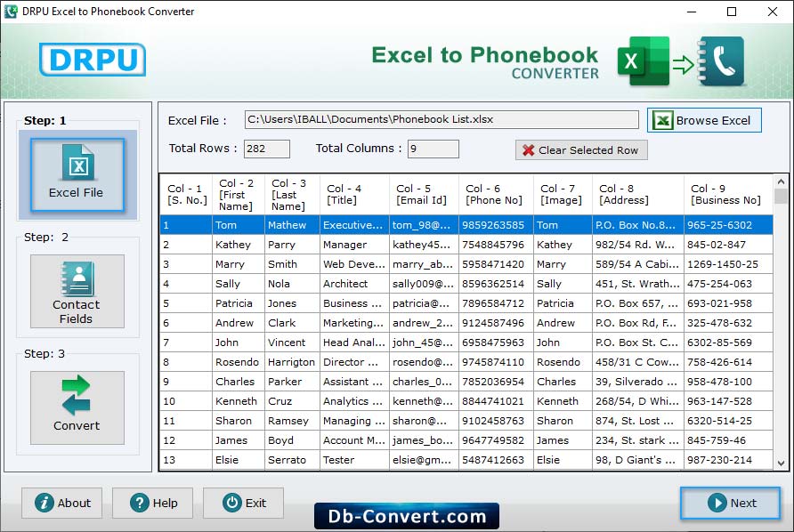794x532 pixels.
Task: Click the Col - 7 [Image] header
Action: coord(563,194)
